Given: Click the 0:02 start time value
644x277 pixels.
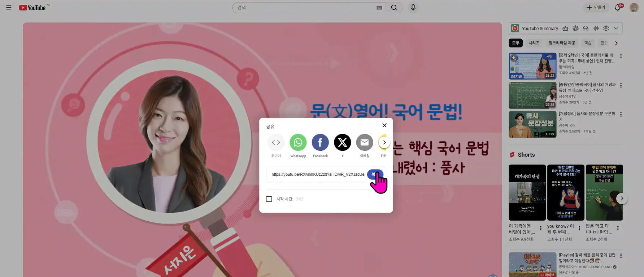Looking at the screenshot, I should point(299,199).
